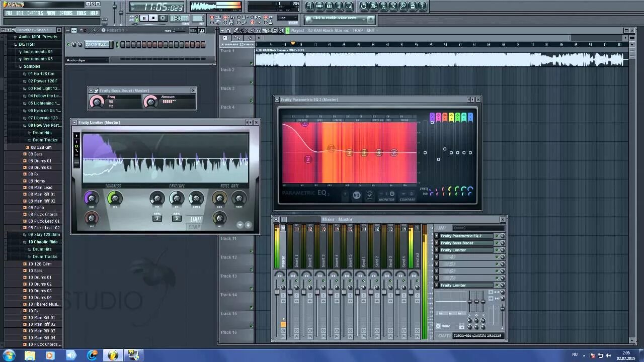Open the FILE menu

click(x=9, y=13)
